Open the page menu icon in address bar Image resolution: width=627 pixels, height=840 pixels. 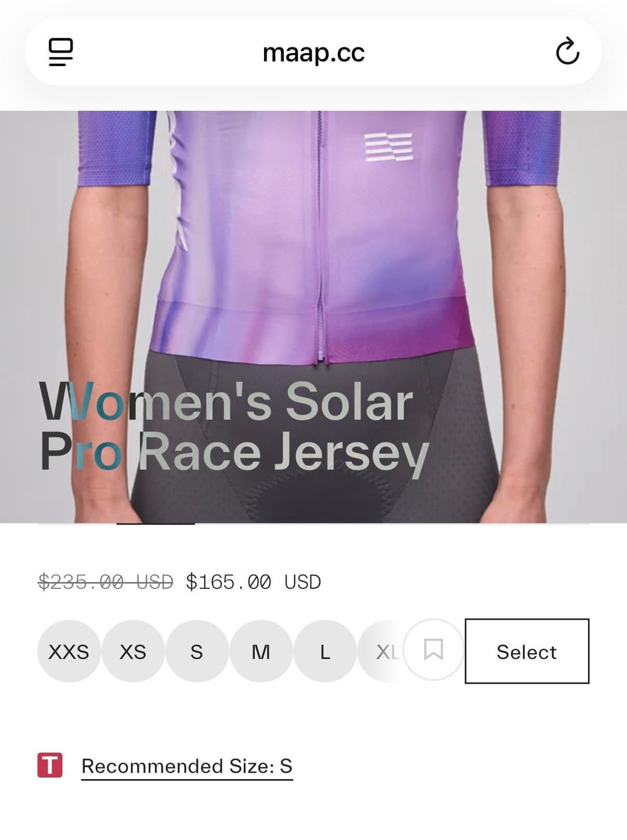(61, 52)
